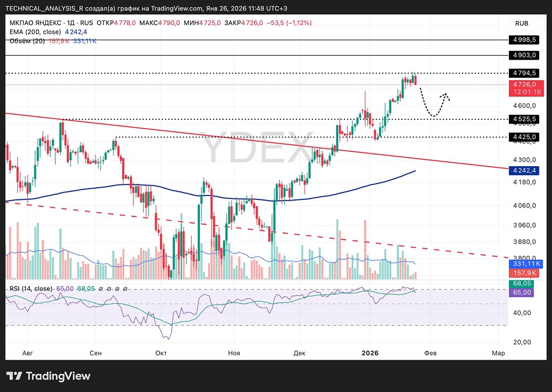Click the −53,5 (−1,12%) change value
This screenshot has width=552, height=392.
click(x=289, y=23)
